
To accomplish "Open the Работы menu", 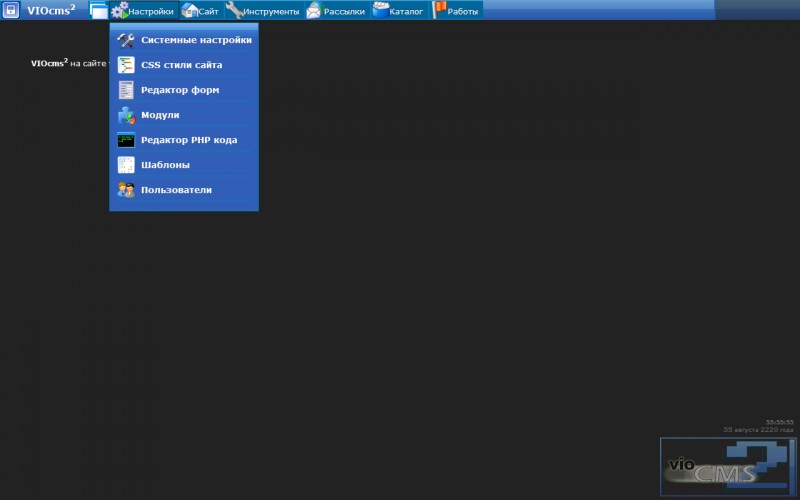I will coord(456,11).
